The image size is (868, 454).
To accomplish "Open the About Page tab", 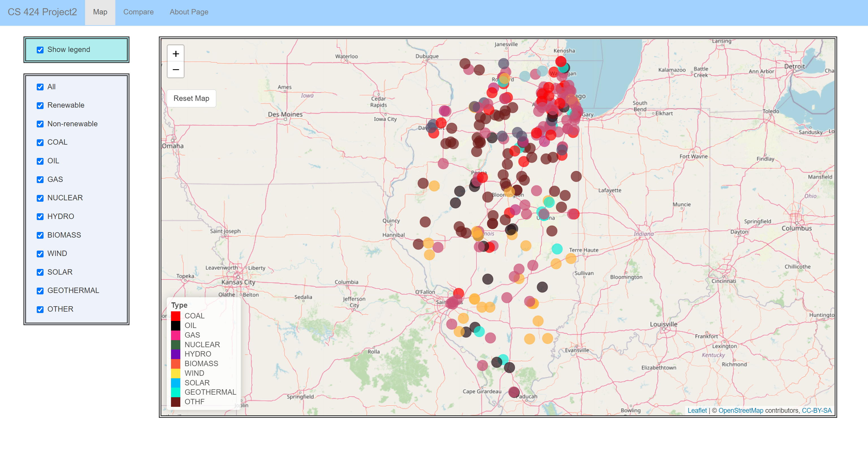I will [189, 12].
